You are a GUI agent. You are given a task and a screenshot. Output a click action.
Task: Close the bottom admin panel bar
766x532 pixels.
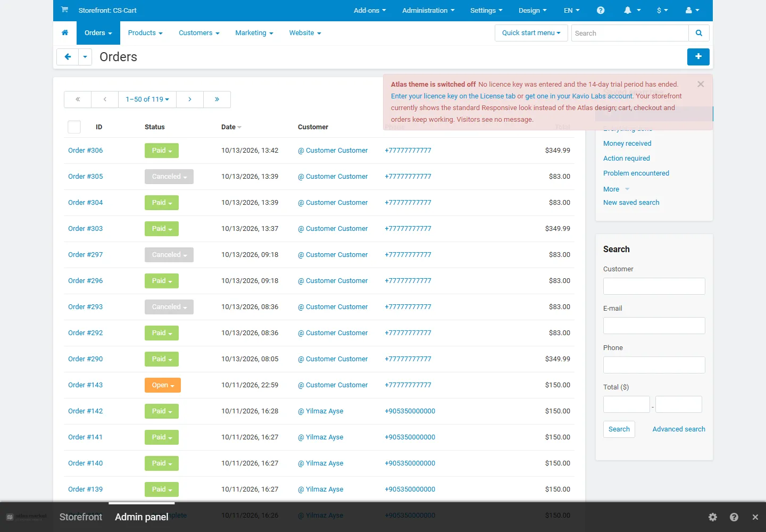point(755,517)
